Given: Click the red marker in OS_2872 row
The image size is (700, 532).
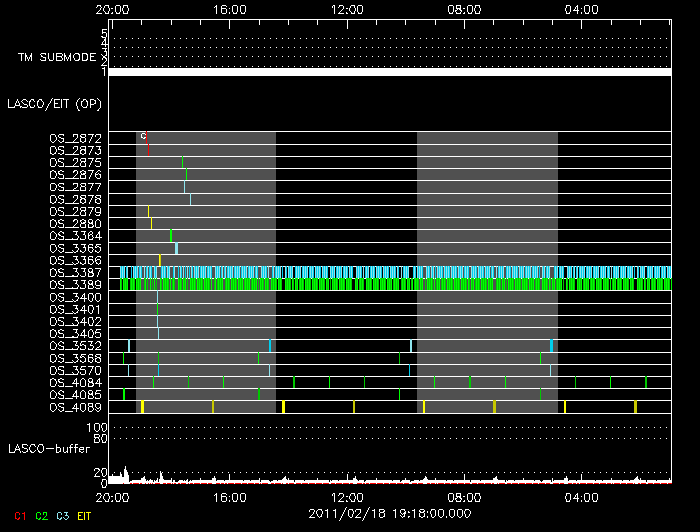Looking at the screenshot, I should tap(146, 137).
